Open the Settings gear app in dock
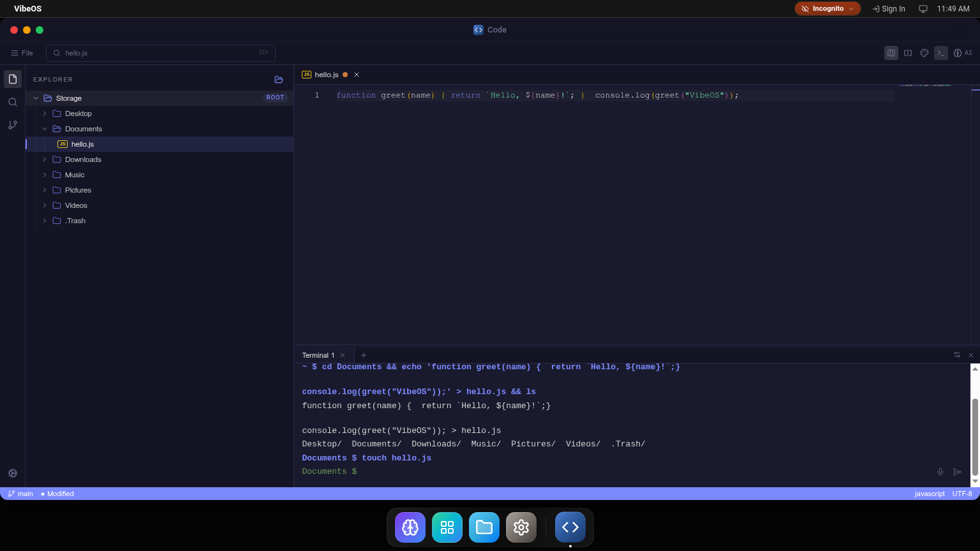 (x=521, y=527)
